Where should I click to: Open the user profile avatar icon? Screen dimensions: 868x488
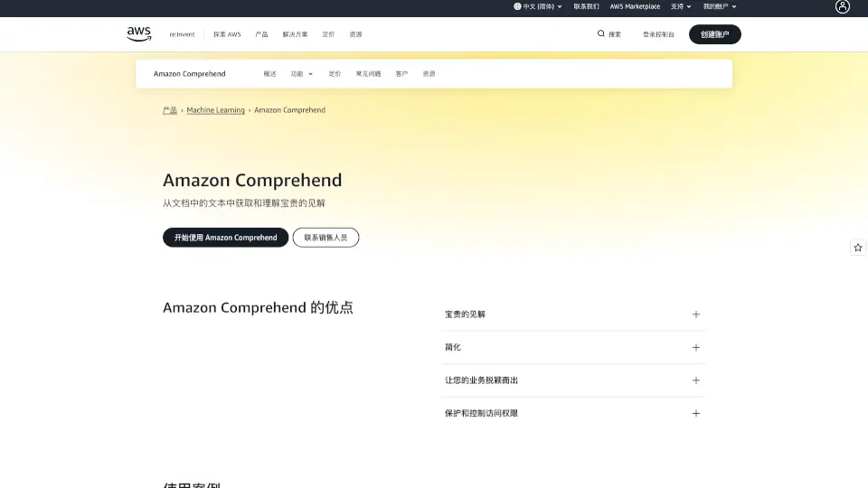[842, 6]
